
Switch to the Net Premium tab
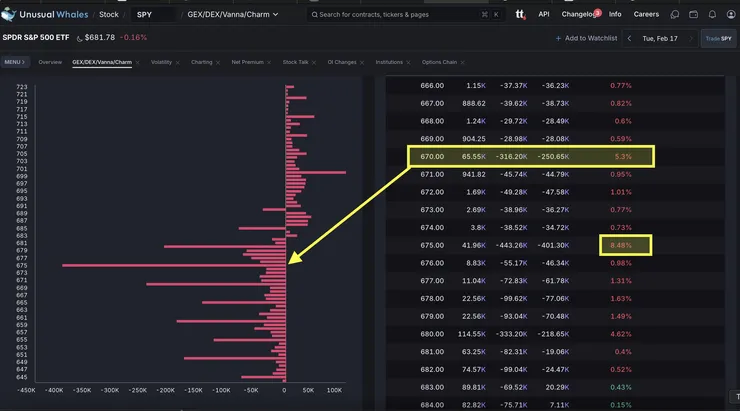[247, 62]
